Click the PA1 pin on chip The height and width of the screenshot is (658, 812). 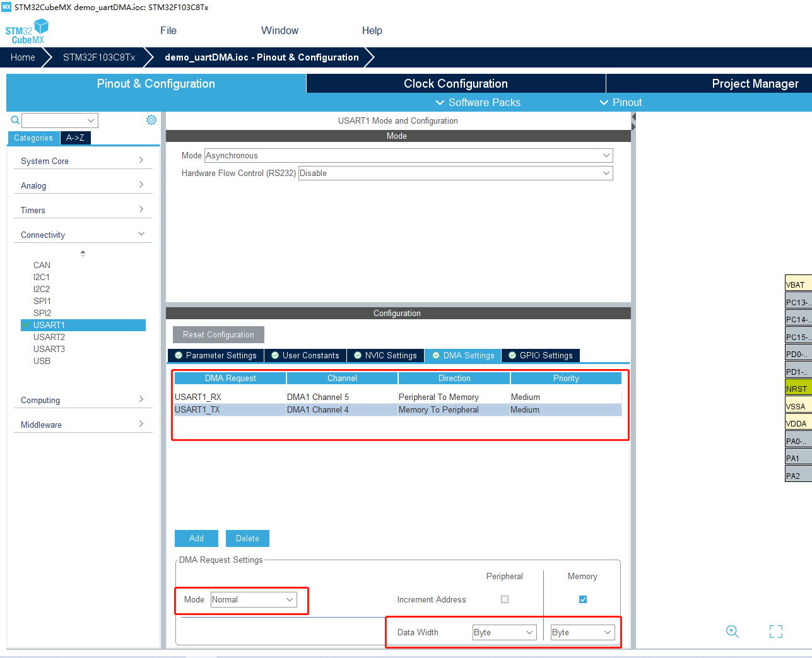coord(798,457)
